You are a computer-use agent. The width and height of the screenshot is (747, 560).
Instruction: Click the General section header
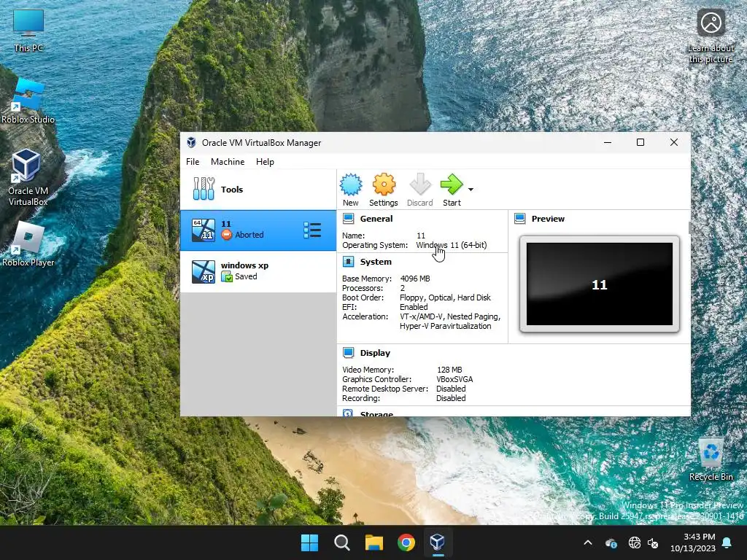[376, 219]
